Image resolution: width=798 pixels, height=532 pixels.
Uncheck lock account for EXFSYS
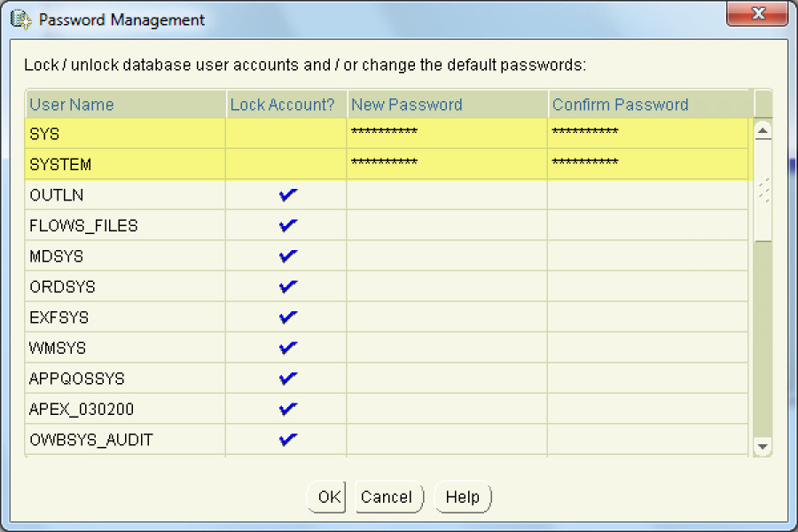tap(287, 317)
